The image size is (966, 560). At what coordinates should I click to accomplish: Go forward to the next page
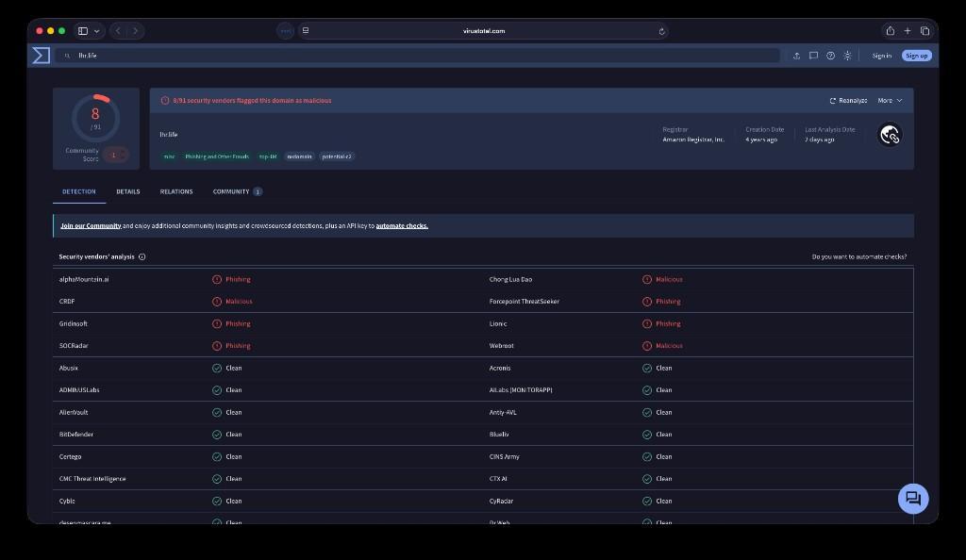point(136,31)
